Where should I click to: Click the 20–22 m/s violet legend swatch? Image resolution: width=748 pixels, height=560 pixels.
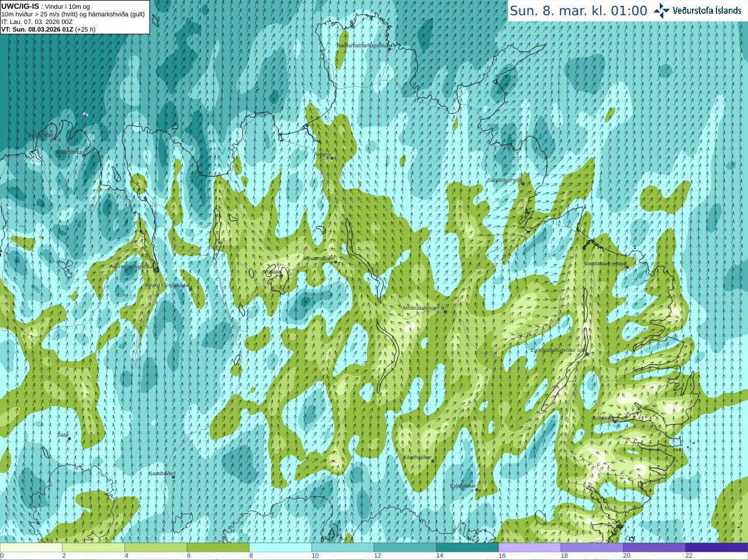654,548
